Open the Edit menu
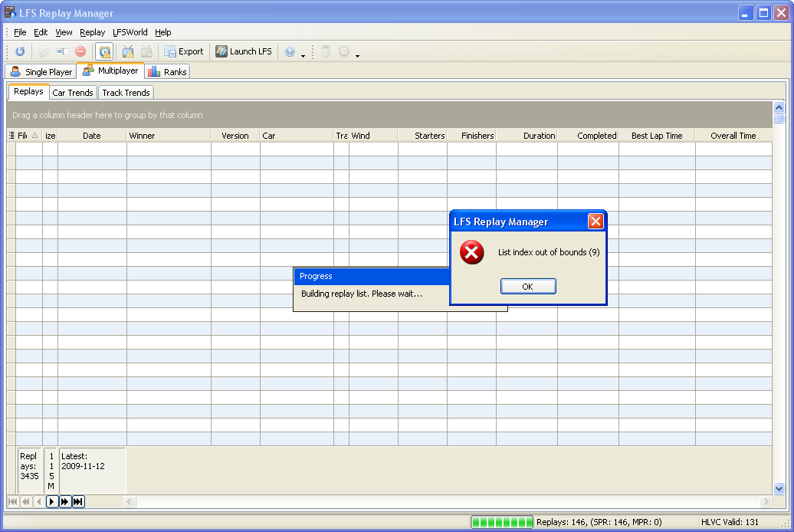 (41, 32)
